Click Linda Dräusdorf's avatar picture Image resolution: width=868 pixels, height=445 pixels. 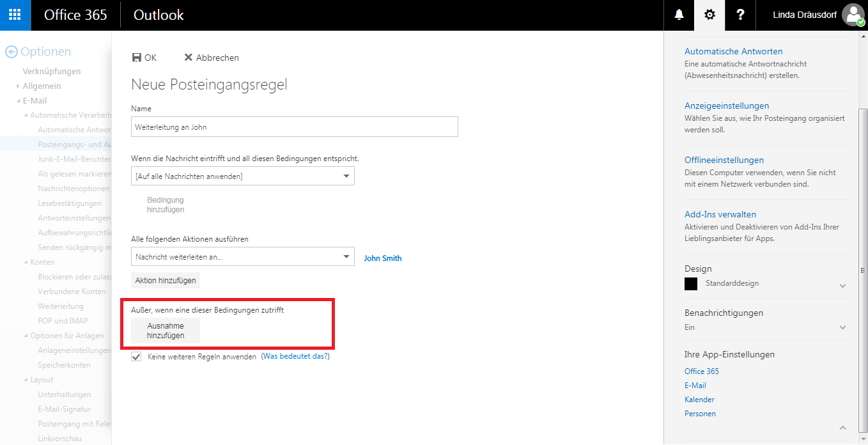pyautogui.click(x=853, y=14)
